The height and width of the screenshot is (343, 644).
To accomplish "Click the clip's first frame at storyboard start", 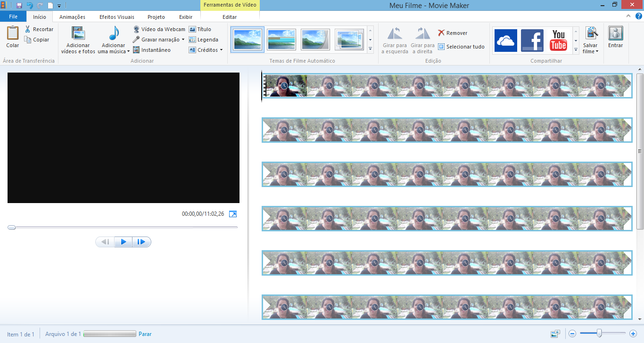I will point(284,86).
